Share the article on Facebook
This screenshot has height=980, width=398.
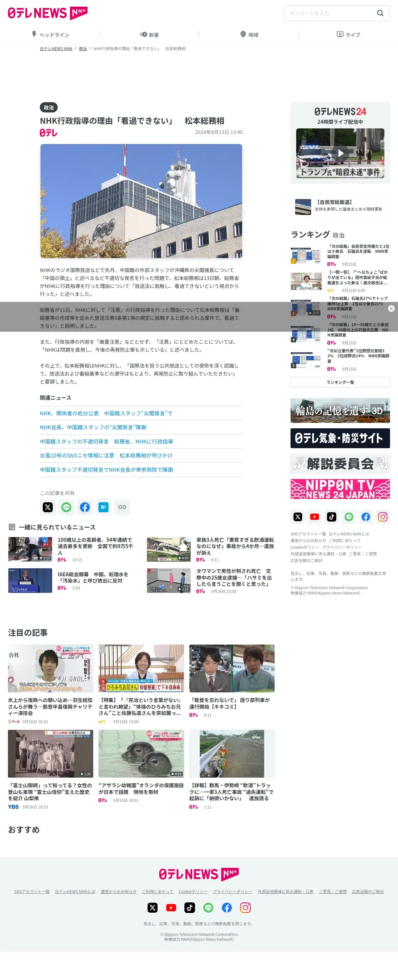point(85,507)
